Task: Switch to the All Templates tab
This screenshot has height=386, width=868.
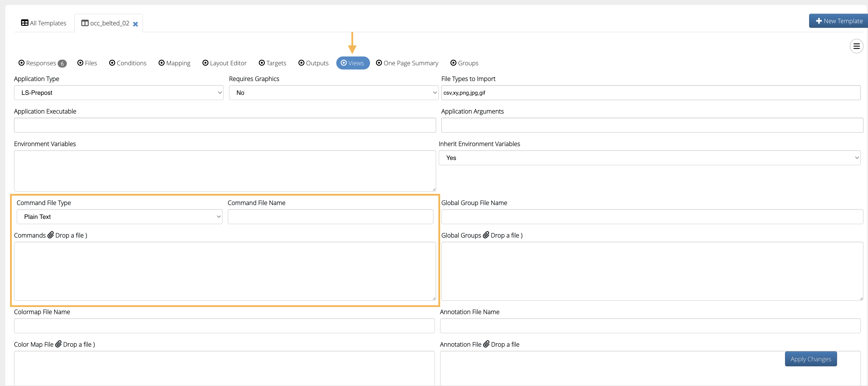Action: point(44,23)
